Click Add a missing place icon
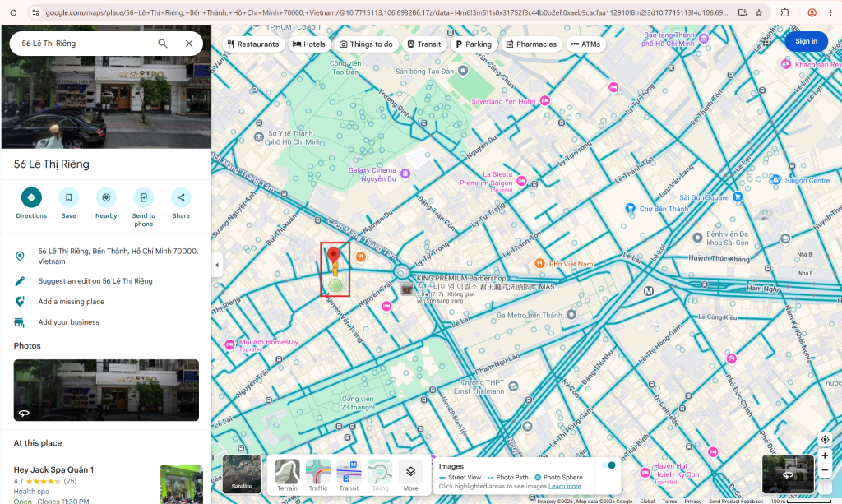 (20, 302)
